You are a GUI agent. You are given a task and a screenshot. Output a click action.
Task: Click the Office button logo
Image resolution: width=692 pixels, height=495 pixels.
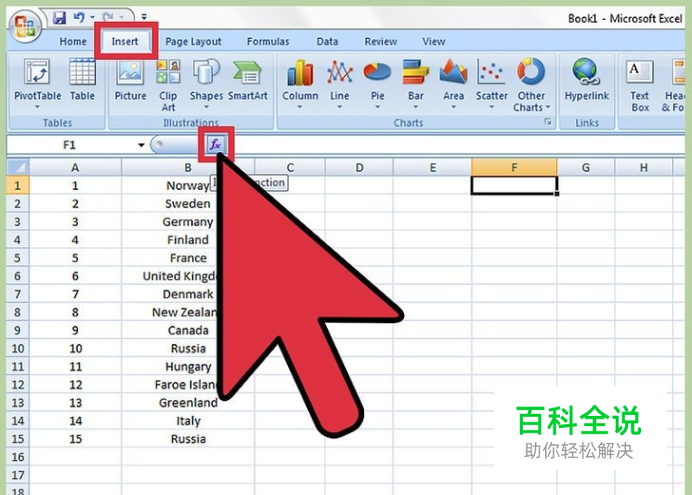point(25,25)
